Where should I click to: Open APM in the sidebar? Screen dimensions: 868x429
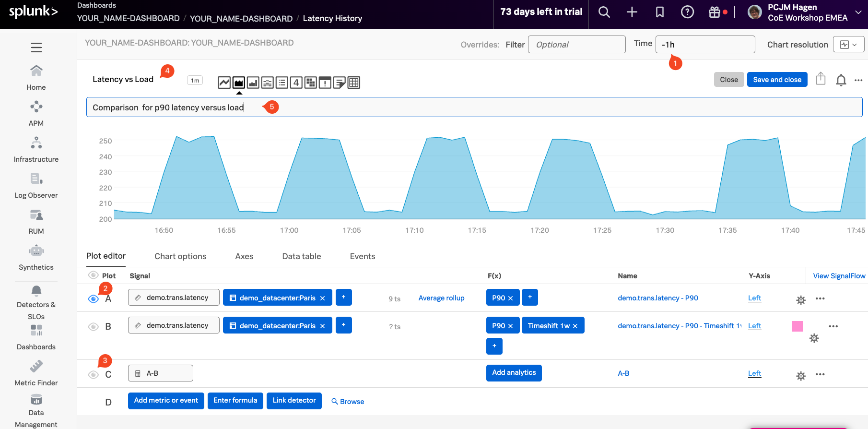36,113
